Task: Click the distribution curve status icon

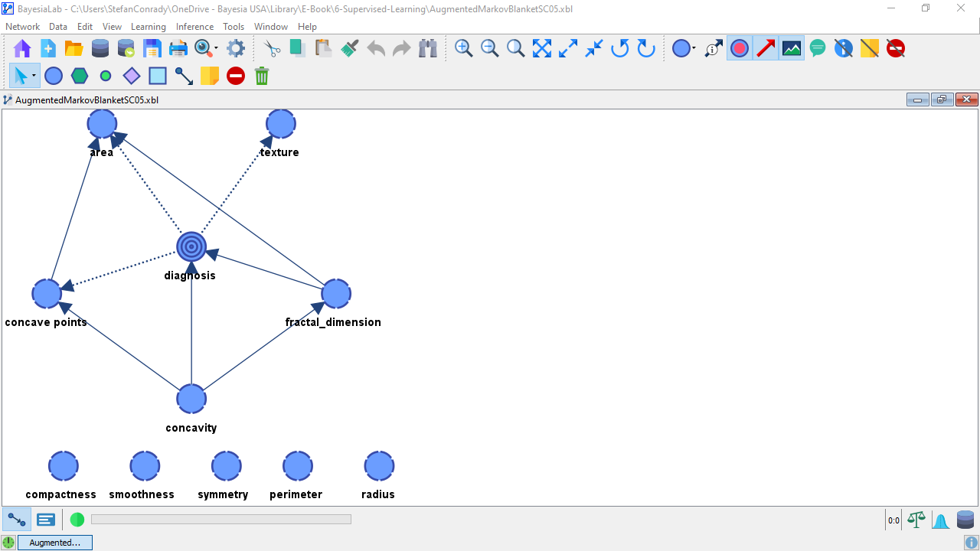Action: pos(941,520)
